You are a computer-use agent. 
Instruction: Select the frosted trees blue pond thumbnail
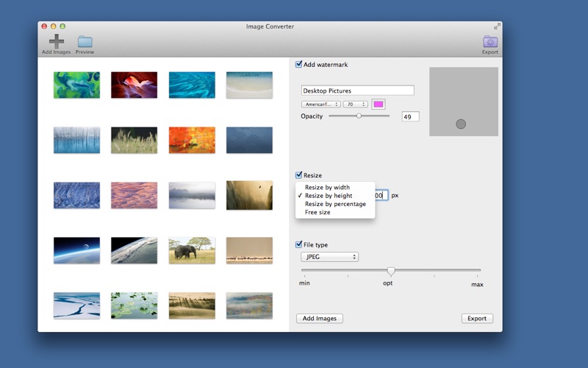point(77,140)
